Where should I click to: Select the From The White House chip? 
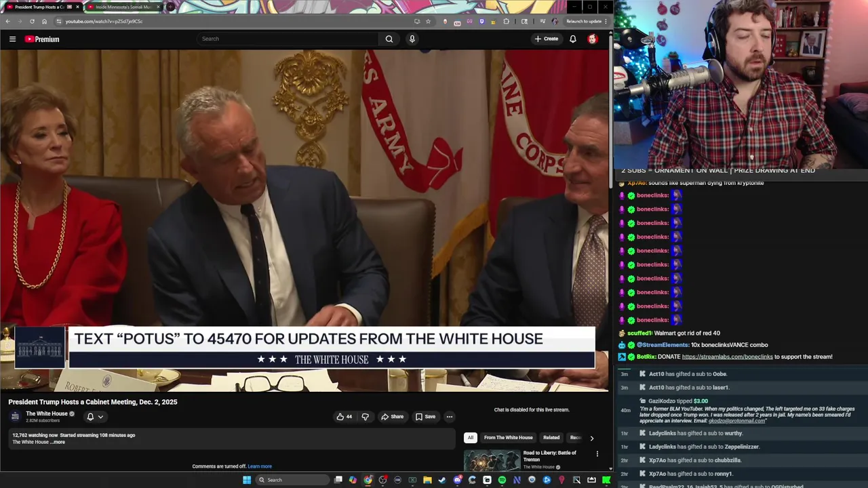coord(508,437)
